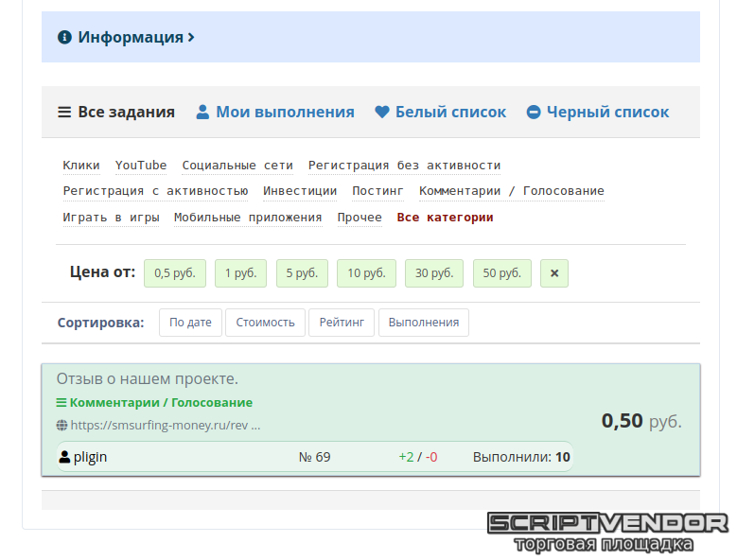
Task: Expand the Информация section chevron
Action: coord(191,38)
